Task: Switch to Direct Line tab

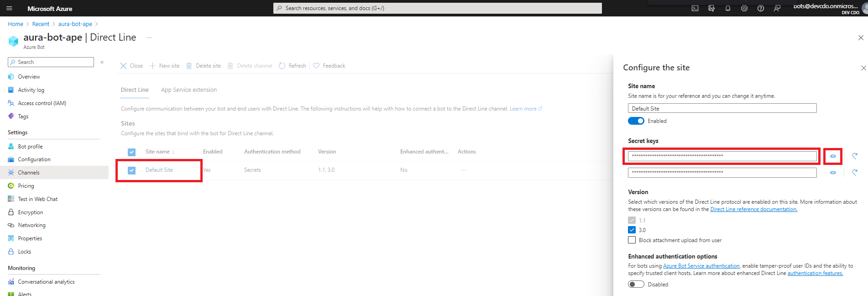Action: click(135, 90)
